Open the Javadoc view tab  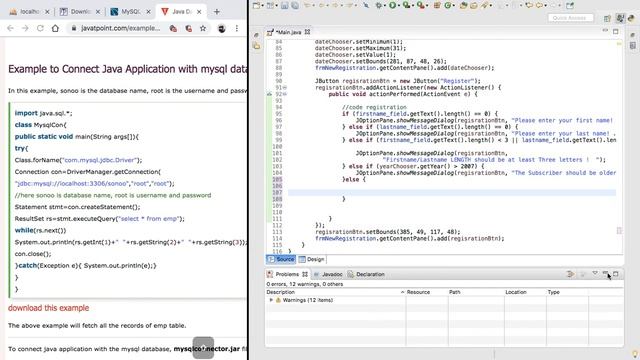328,274
